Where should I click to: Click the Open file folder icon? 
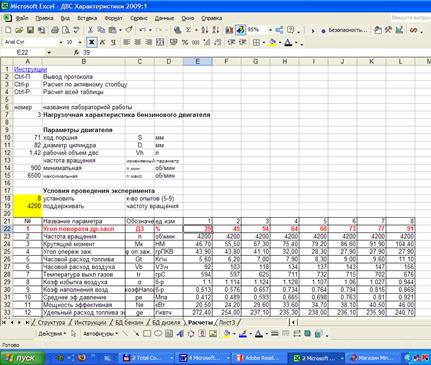[19, 30]
